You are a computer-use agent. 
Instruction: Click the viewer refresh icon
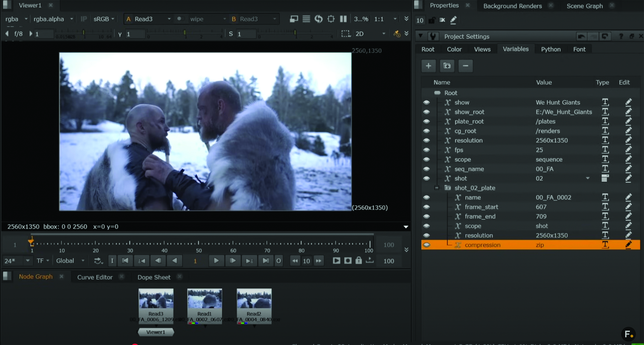click(x=319, y=19)
